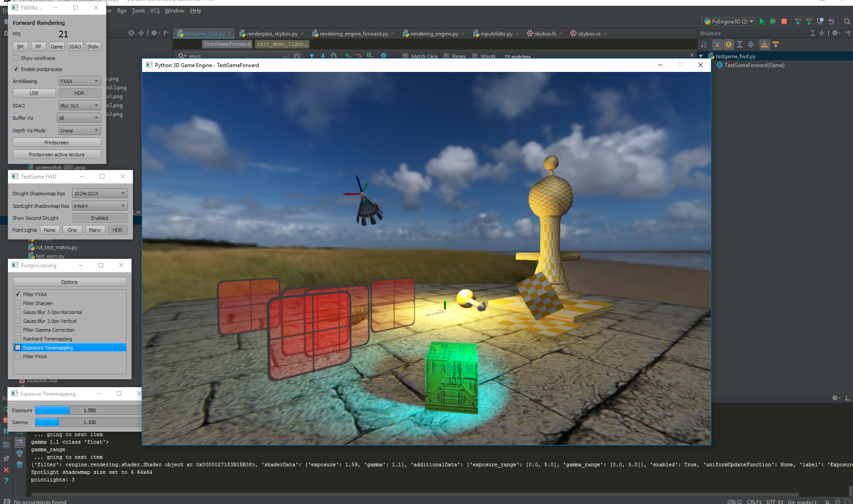This screenshot has height=504, width=853.
Task: Click the print icon in the Run console
Action: [x=20, y=453]
